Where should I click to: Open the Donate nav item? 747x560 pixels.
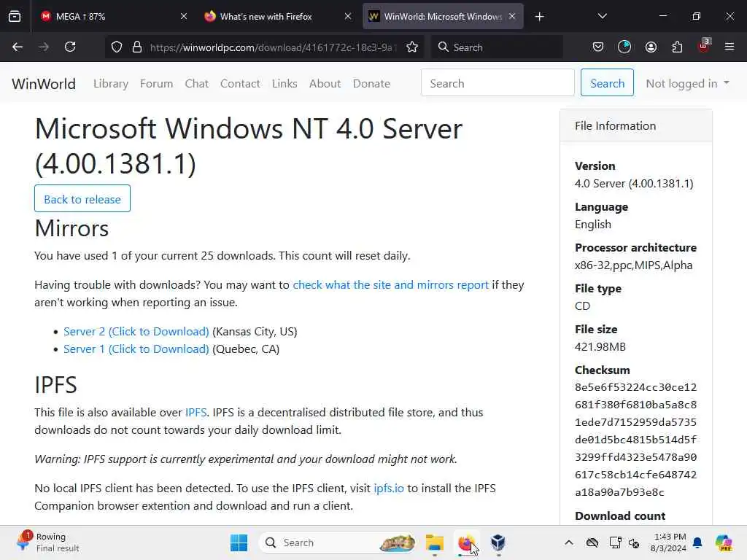point(371,83)
